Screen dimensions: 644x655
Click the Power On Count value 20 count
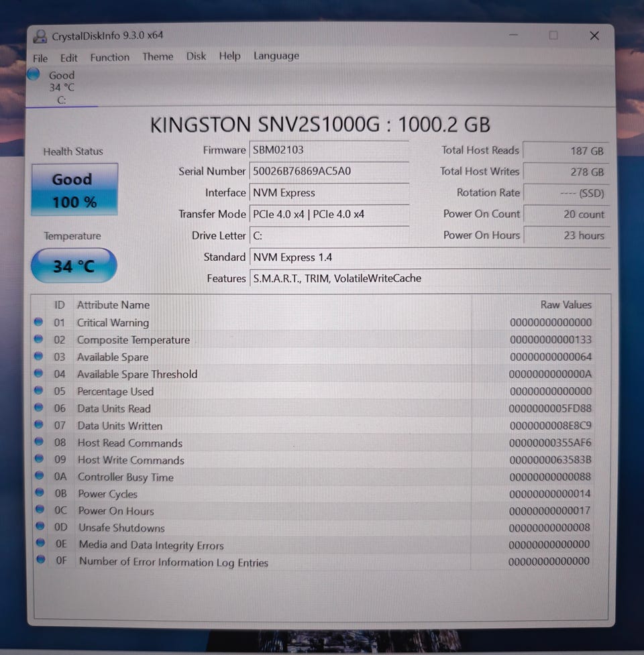coord(566,215)
